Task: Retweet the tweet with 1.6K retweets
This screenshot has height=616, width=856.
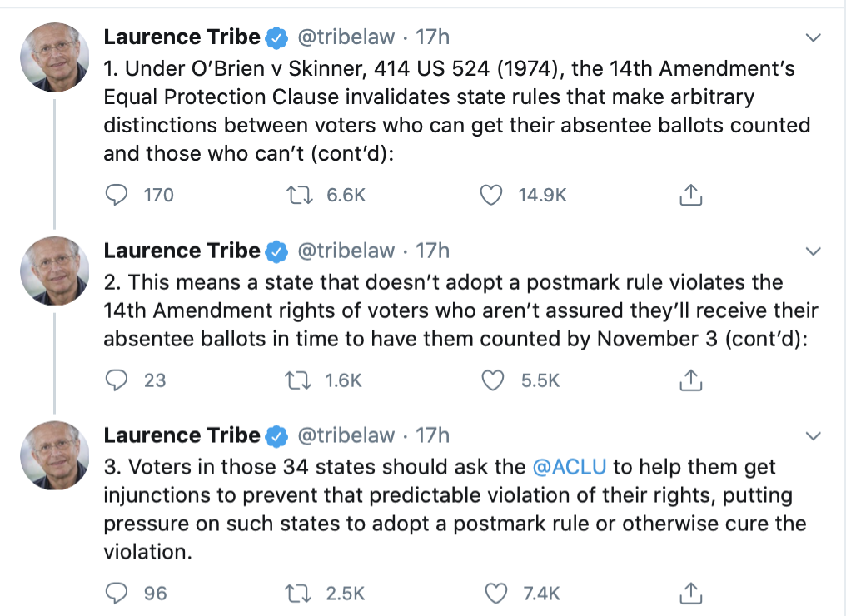Action: tap(296, 380)
